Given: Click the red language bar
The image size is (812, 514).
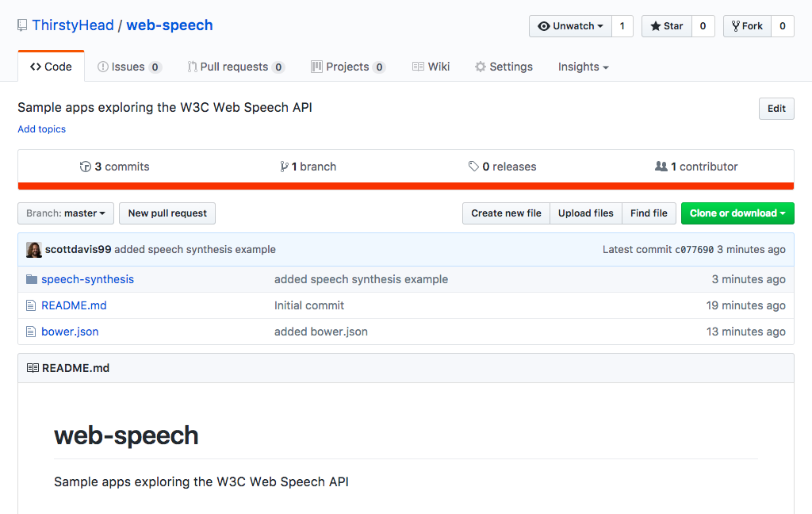Looking at the screenshot, I should point(406,186).
